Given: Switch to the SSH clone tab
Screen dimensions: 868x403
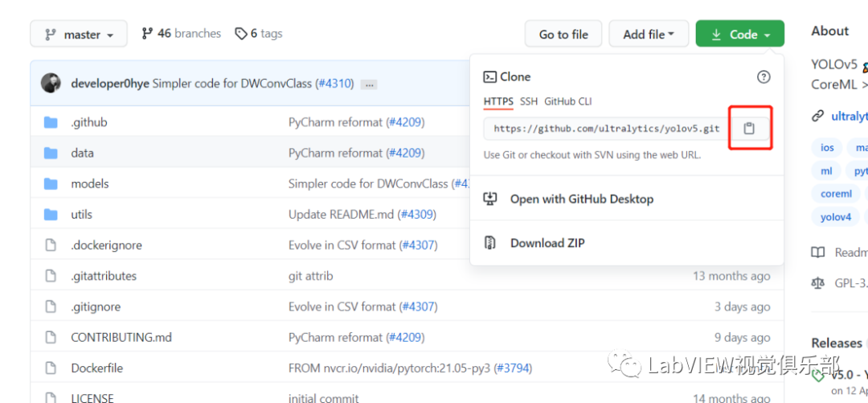Looking at the screenshot, I should tap(529, 101).
